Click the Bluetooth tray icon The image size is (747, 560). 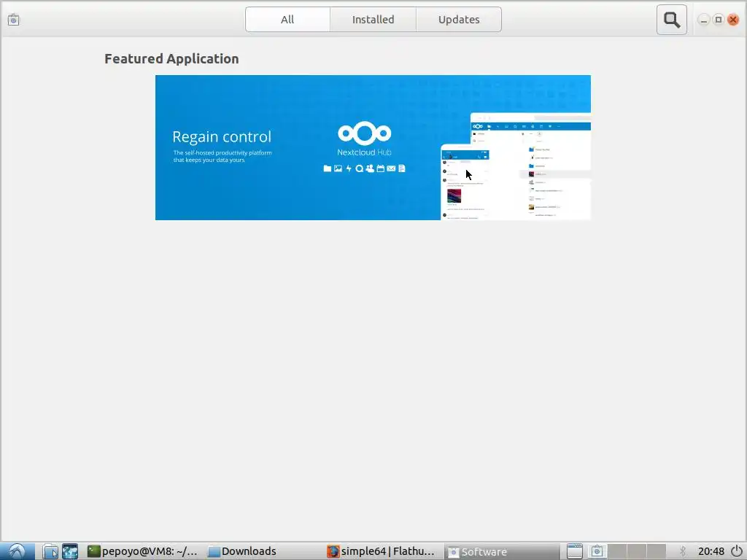point(682,551)
